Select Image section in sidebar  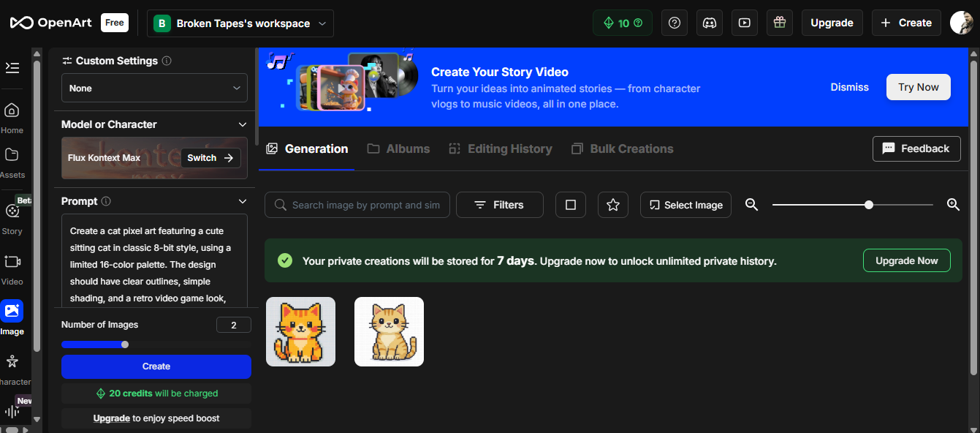coord(12,317)
